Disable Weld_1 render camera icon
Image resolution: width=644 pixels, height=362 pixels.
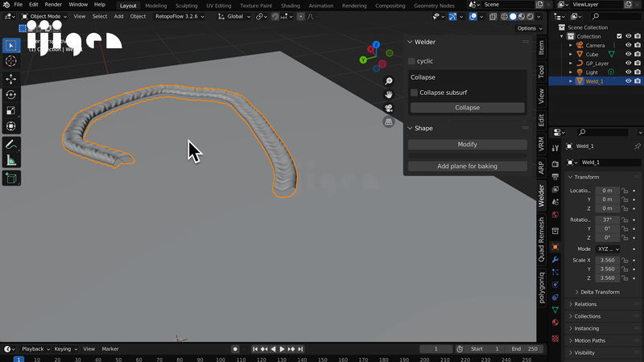(638, 81)
